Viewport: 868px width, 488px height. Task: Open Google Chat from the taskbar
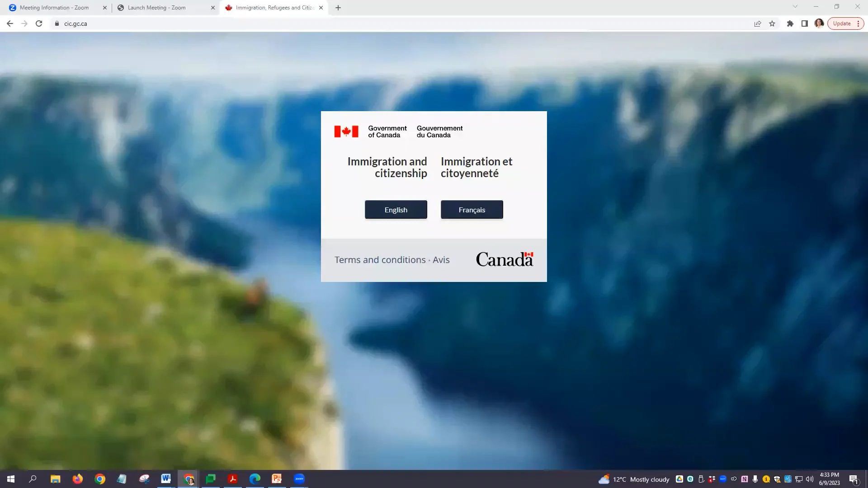pyautogui.click(x=211, y=479)
